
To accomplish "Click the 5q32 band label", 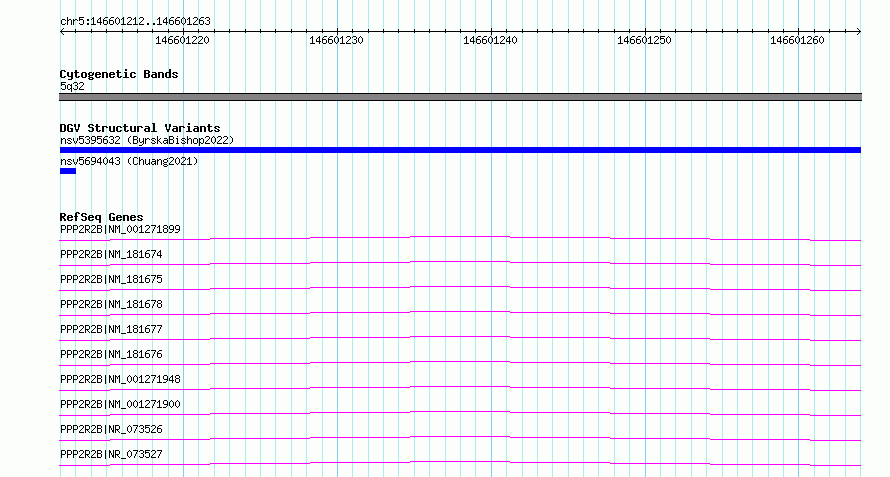I will click(72, 86).
